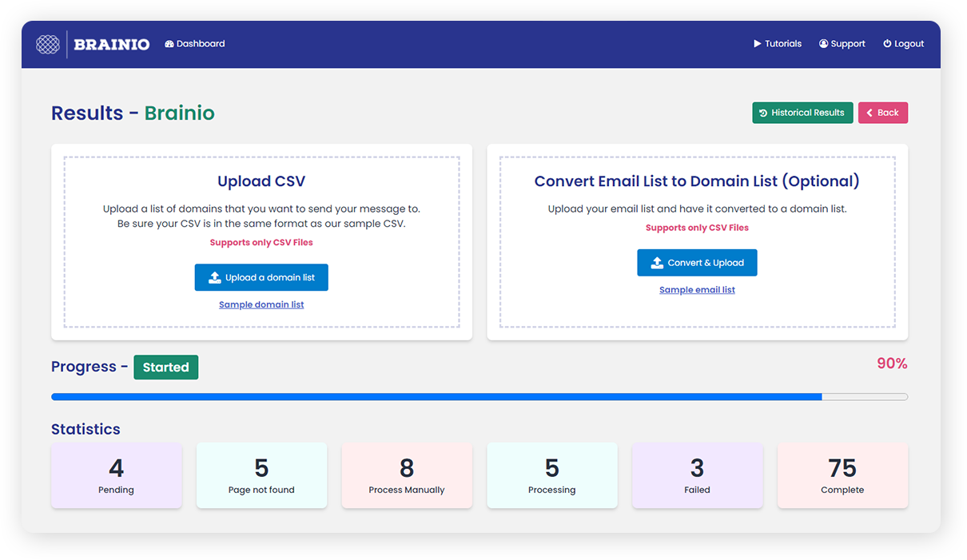Select the Page not found card
The width and height of the screenshot is (967, 560).
pyautogui.click(x=261, y=475)
